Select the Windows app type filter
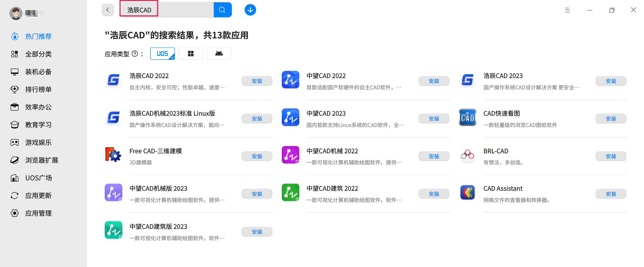Viewport: 644px width, 267px height. [190, 53]
